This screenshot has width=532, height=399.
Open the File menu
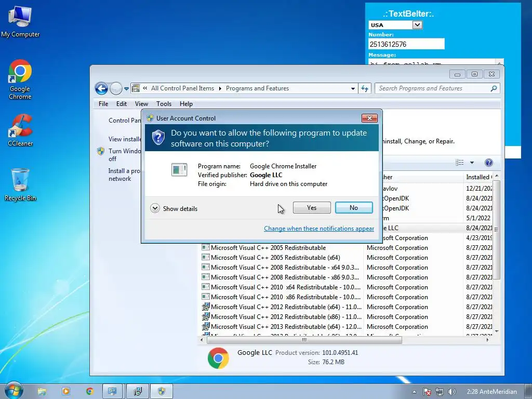pyautogui.click(x=103, y=104)
